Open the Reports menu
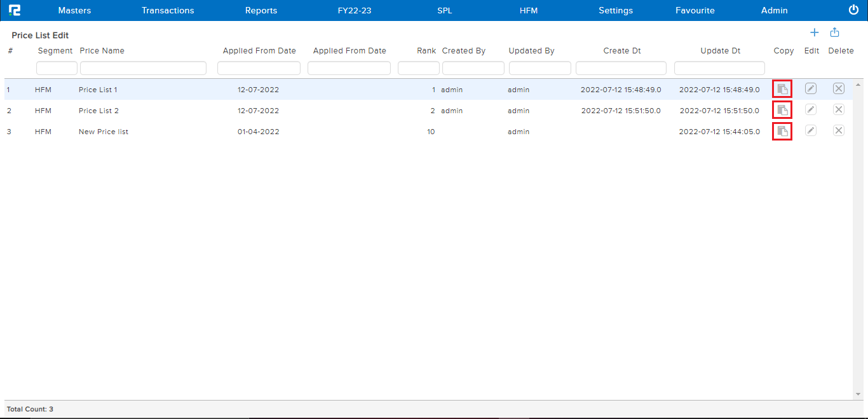This screenshot has width=868, height=419. point(261,10)
